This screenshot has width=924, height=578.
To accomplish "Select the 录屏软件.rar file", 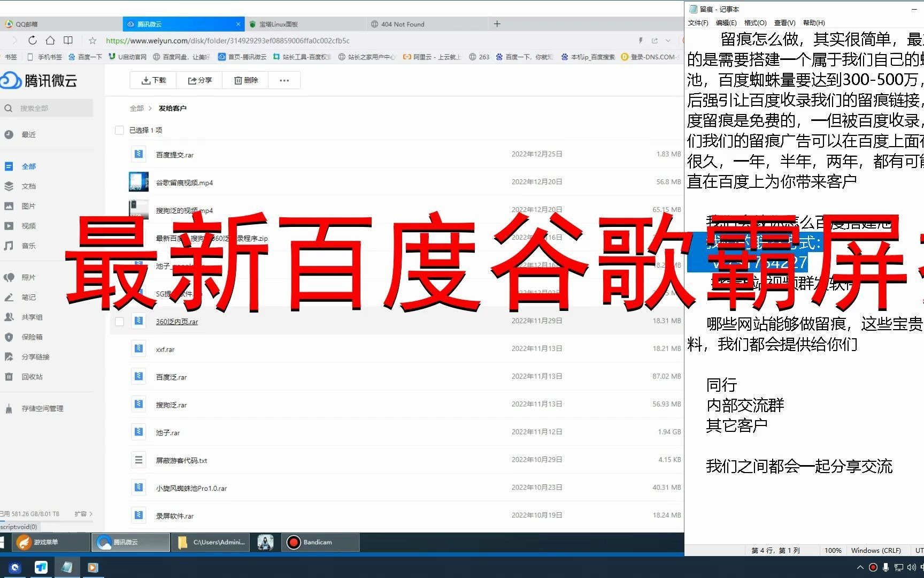I will tap(175, 516).
